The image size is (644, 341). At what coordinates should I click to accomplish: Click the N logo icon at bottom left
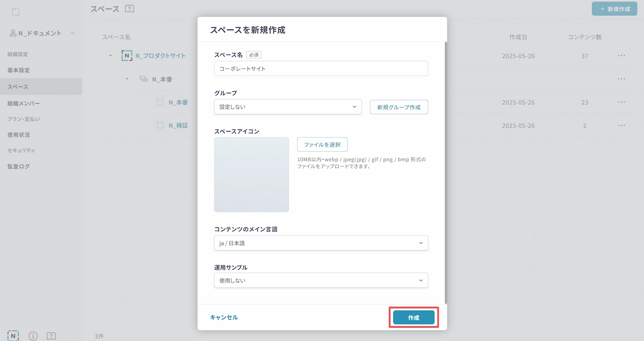pos(13,335)
